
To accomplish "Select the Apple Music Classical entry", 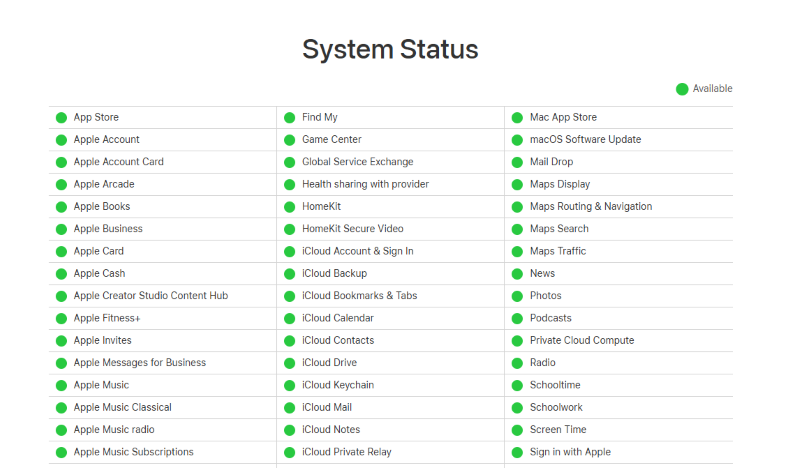I will [x=122, y=407].
